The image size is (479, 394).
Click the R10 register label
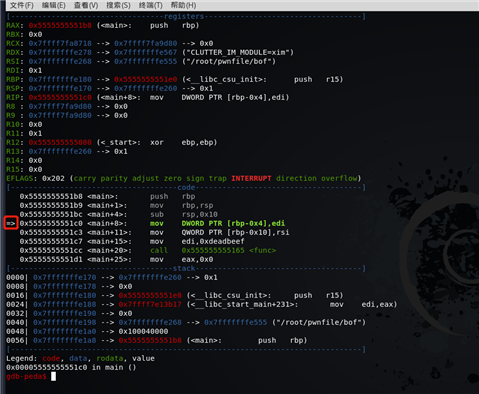point(13,125)
